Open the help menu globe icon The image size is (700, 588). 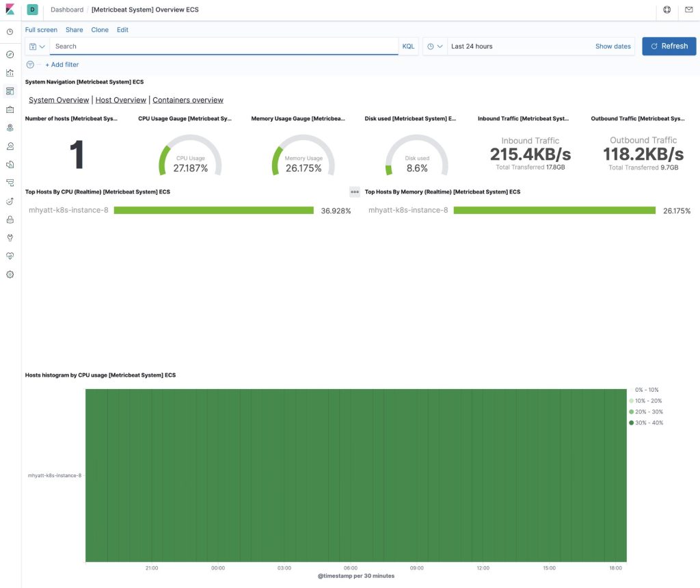(667, 10)
